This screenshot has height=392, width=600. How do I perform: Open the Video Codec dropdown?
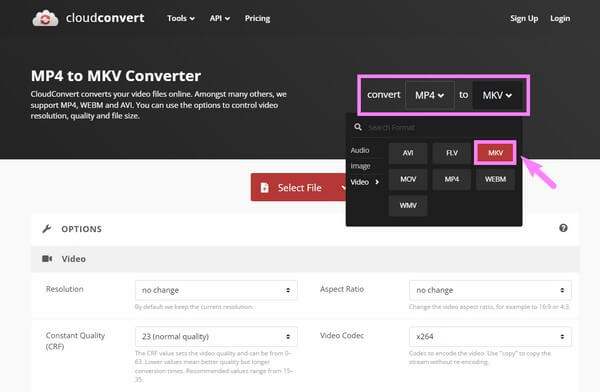490,336
